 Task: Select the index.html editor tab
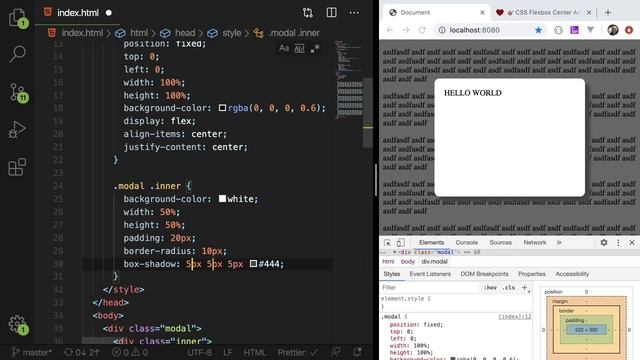pyautogui.click(x=77, y=13)
